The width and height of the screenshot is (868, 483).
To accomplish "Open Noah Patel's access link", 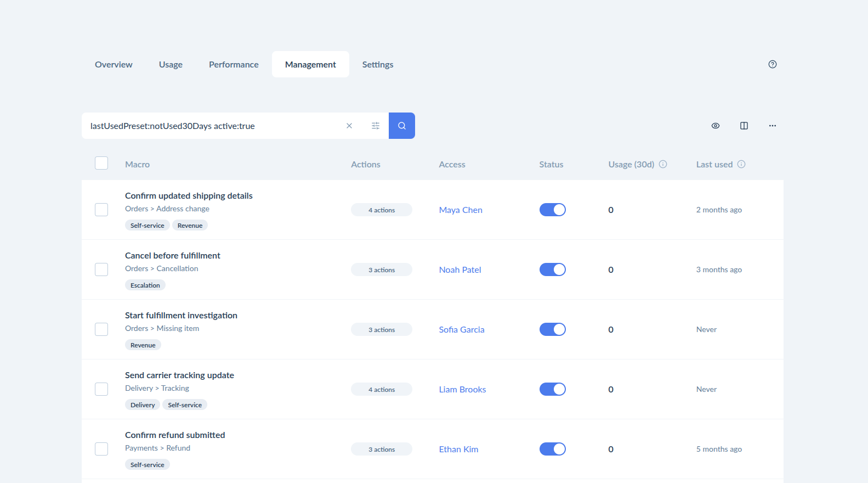I will [x=460, y=269].
